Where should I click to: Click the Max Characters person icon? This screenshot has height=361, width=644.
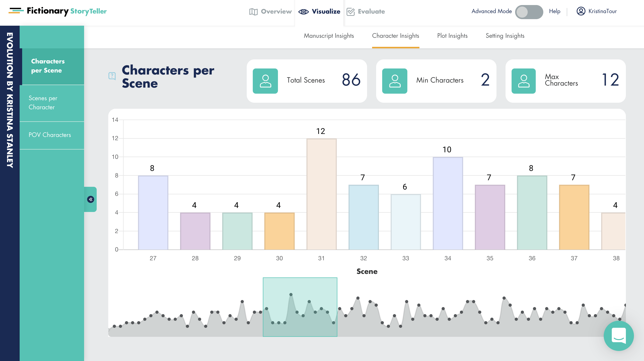pyautogui.click(x=523, y=81)
